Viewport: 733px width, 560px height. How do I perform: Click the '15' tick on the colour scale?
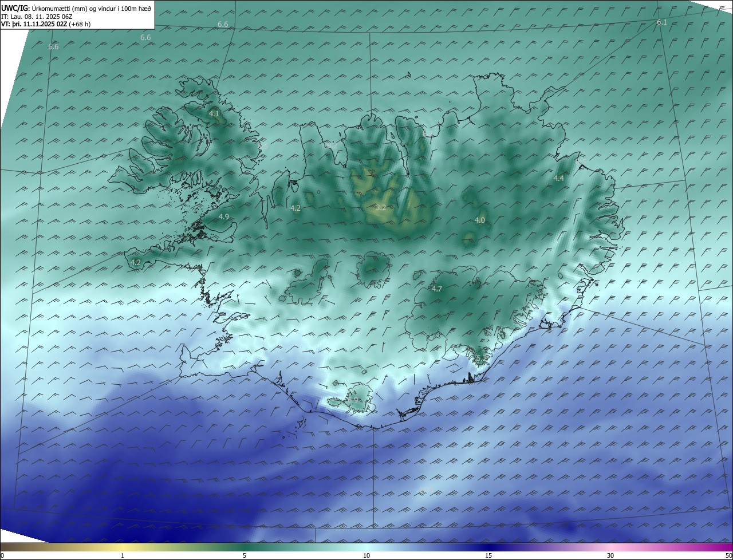[x=488, y=555]
